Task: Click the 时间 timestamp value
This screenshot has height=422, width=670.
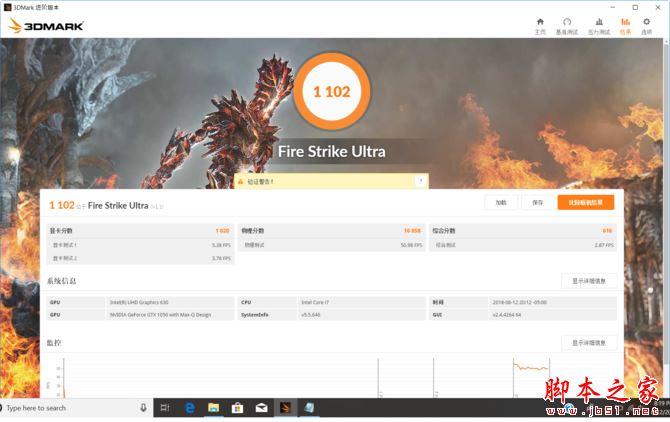Action: click(x=520, y=302)
